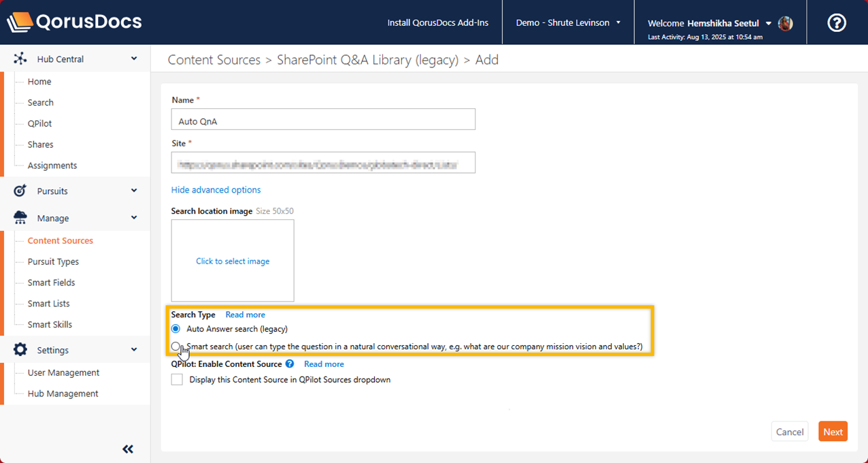Open Smart Fields in the sidebar
This screenshot has width=868, height=463.
pyautogui.click(x=51, y=283)
